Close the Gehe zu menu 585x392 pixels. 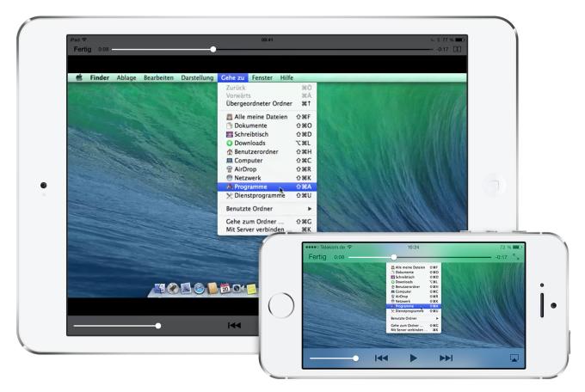(x=233, y=77)
